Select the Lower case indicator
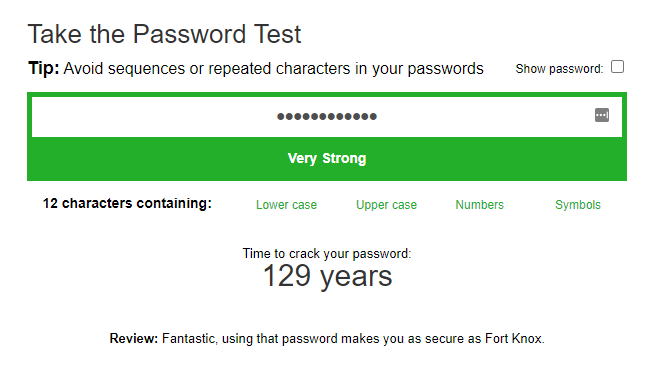The height and width of the screenshot is (367, 666). pos(286,205)
